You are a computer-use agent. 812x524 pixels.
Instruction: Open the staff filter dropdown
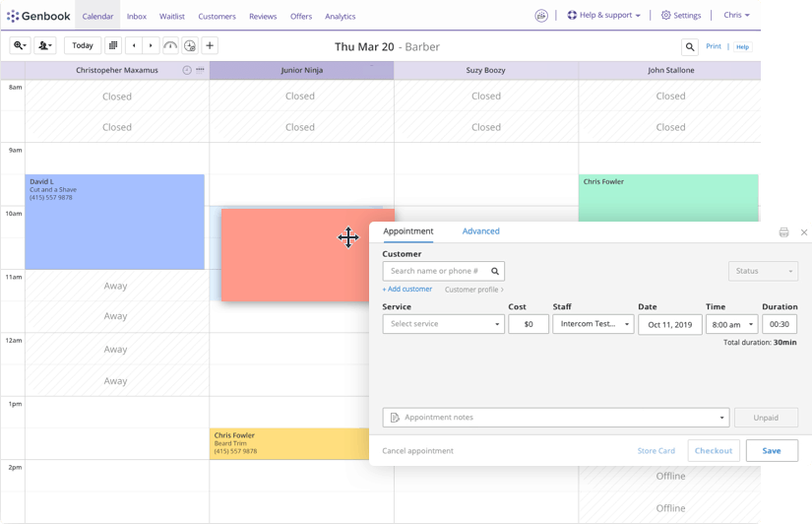pyautogui.click(x=45, y=45)
